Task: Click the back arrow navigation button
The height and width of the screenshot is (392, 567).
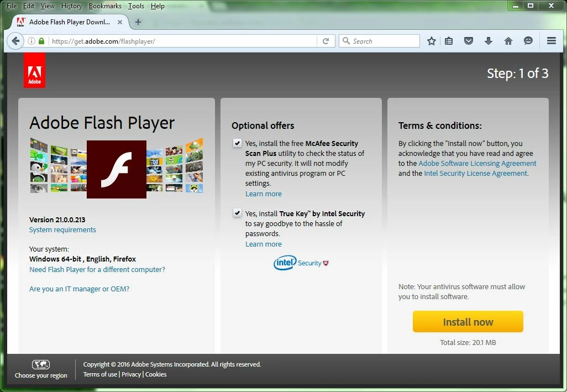Action: [x=15, y=41]
